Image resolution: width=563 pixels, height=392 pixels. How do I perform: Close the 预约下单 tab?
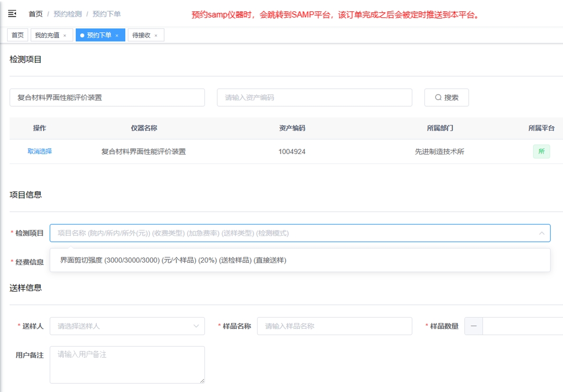(x=117, y=36)
